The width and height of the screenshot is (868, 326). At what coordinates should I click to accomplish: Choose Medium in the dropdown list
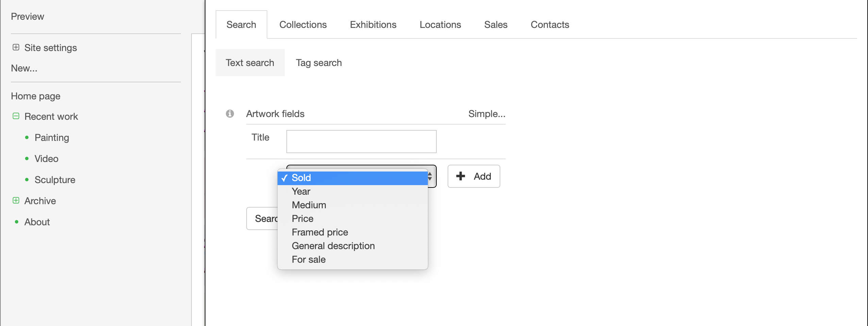352,205
